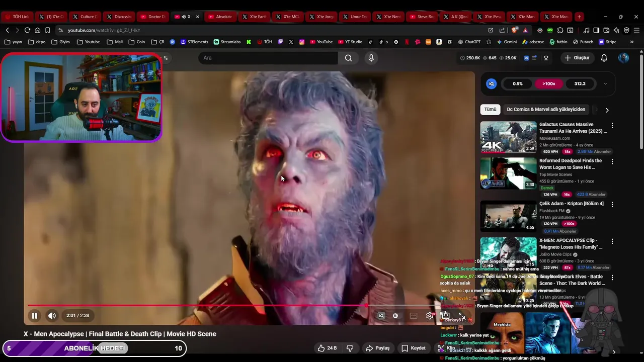
Task: Close the active YouTube browser tab
Action: click(x=197, y=17)
